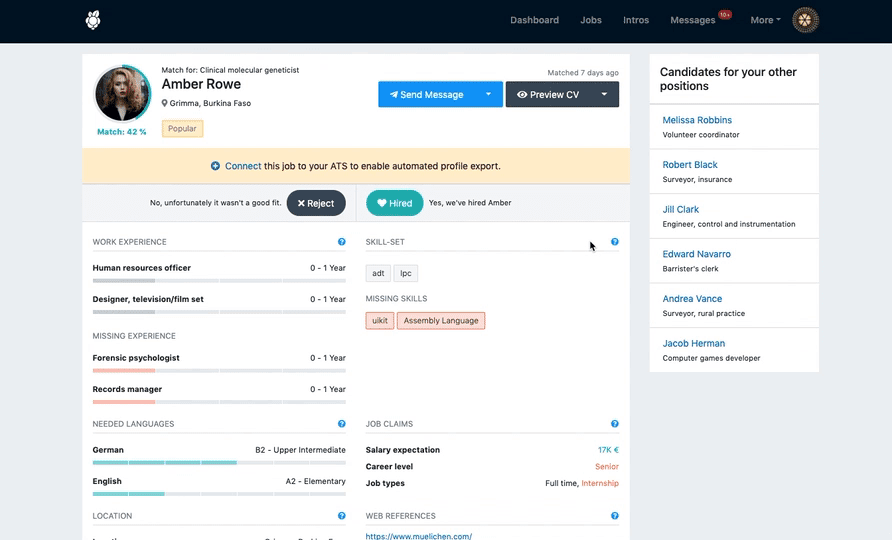Click the Connect ATS link
Viewport: 892px width, 540px height.
(x=243, y=166)
